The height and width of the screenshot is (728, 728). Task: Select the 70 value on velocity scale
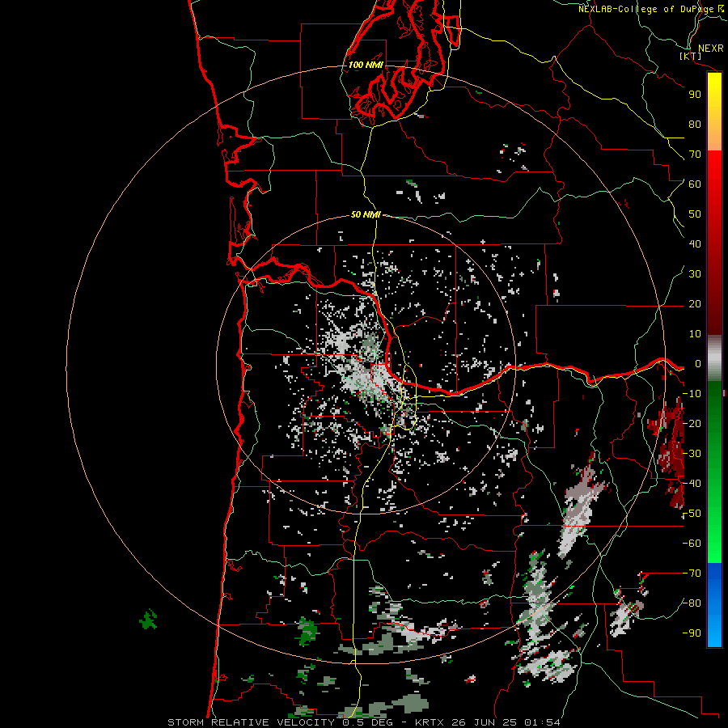(695, 154)
